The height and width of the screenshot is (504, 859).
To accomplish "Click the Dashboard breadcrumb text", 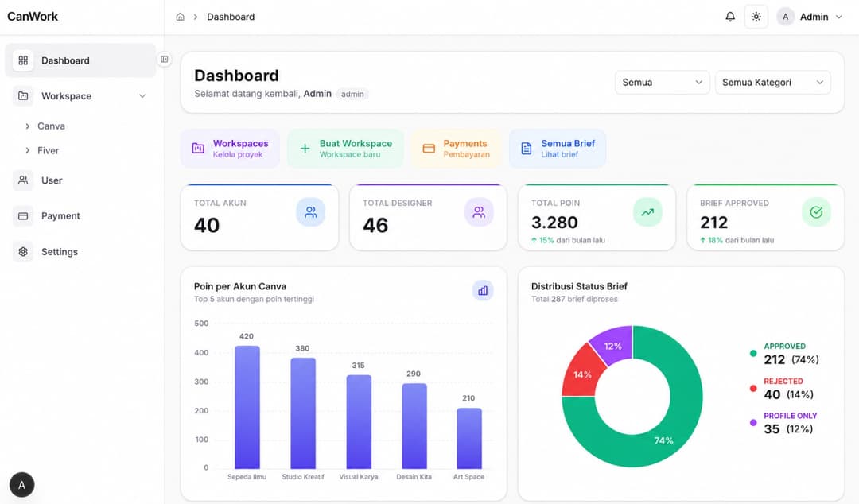I will click(231, 17).
